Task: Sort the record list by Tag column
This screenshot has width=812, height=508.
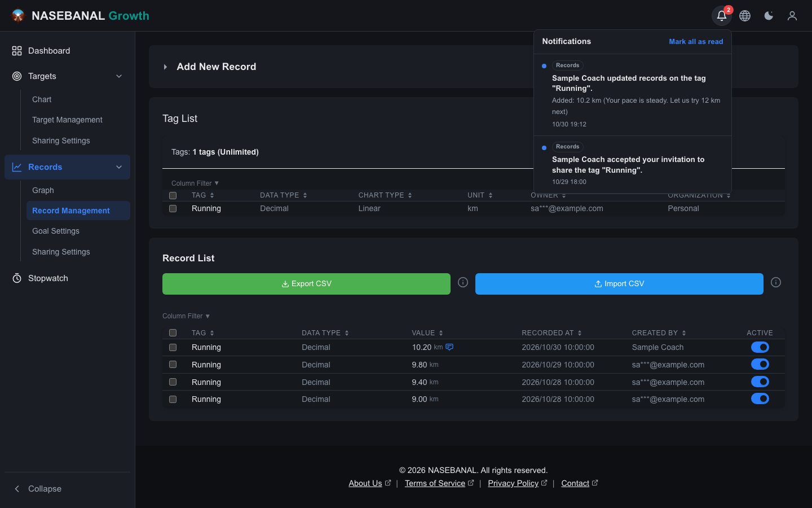Action: [203, 333]
